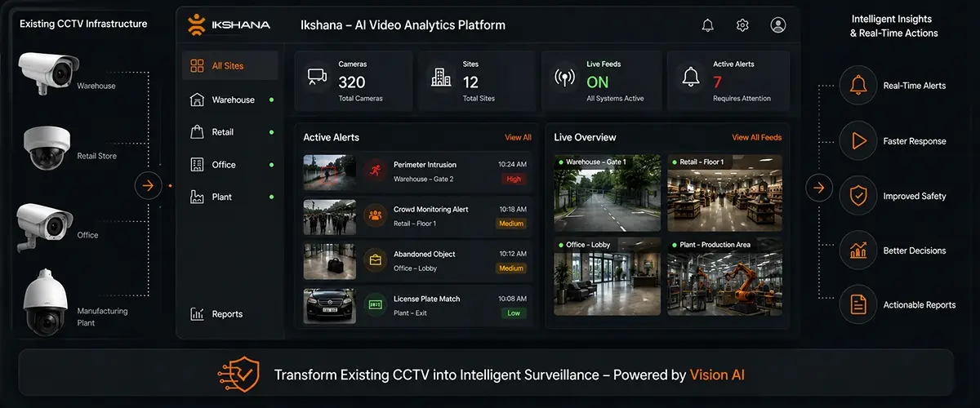Click the Low severity badge
The height and width of the screenshot is (408, 980).
[514, 313]
